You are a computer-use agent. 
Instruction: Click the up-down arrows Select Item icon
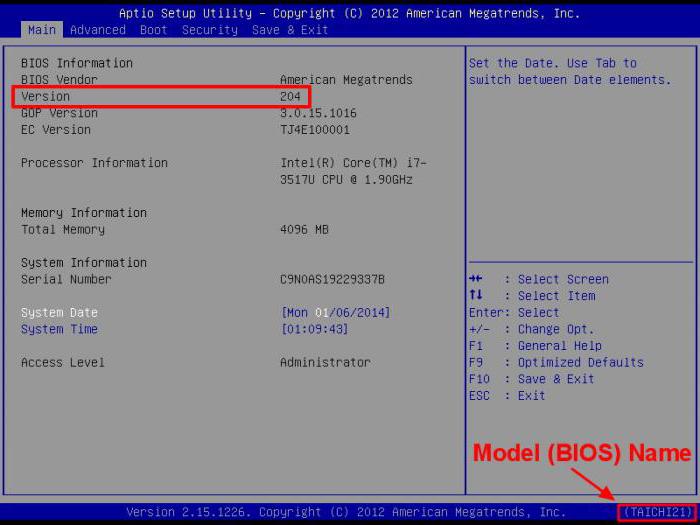click(476, 295)
